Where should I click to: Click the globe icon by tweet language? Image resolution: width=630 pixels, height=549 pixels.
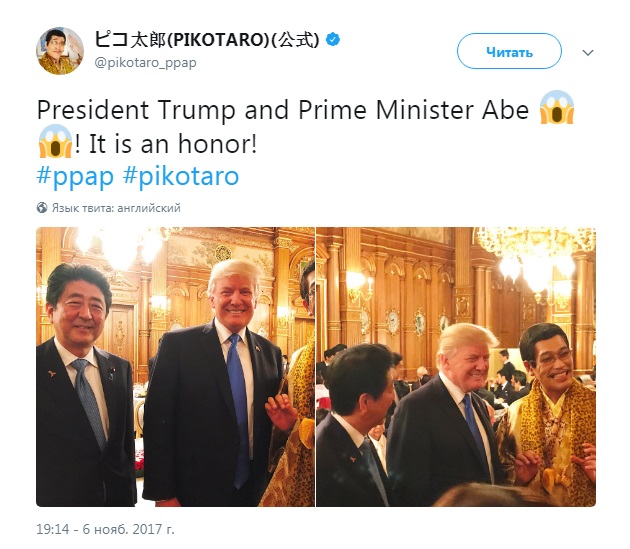tap(42, 207)
